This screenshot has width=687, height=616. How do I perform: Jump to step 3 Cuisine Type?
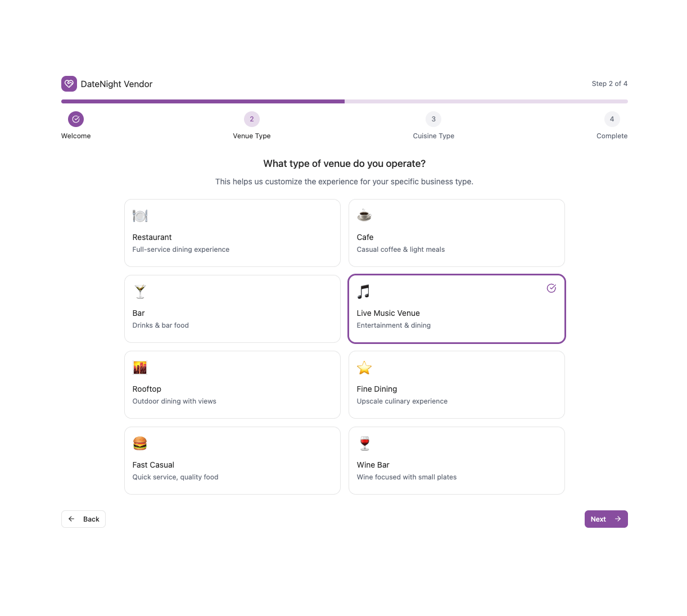[433, 119]
